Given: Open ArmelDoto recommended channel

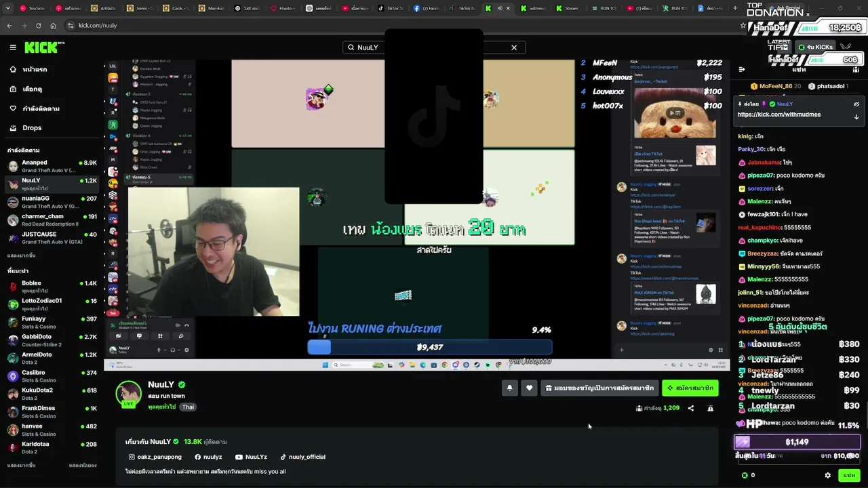Looking at the screenshot, I should pyautogui.click(x=52, y=359).
